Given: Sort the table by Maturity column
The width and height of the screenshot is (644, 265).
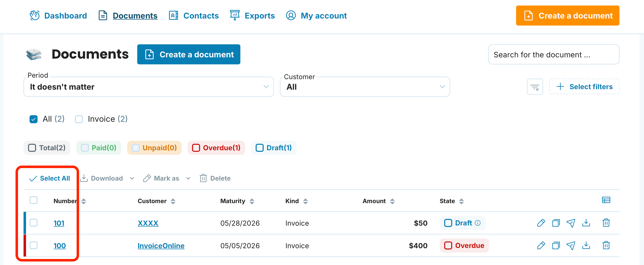Looking at the screenshot, I should (x=252, y=201).
